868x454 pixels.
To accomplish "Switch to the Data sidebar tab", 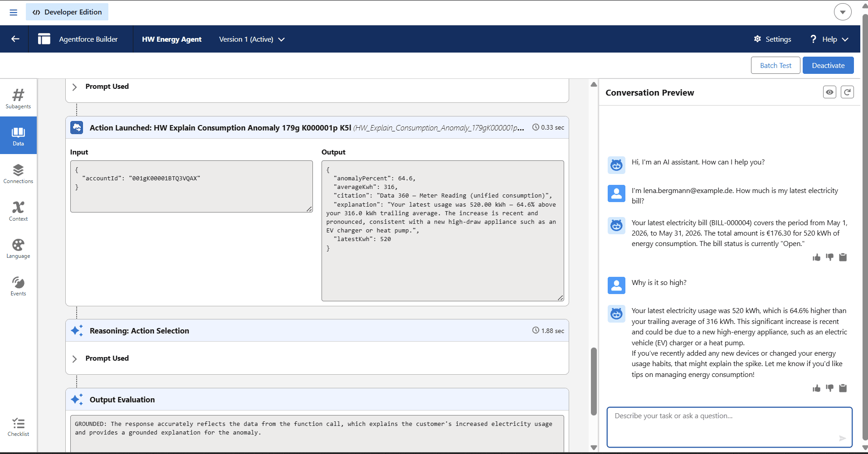I will click(x=18, y=135).
